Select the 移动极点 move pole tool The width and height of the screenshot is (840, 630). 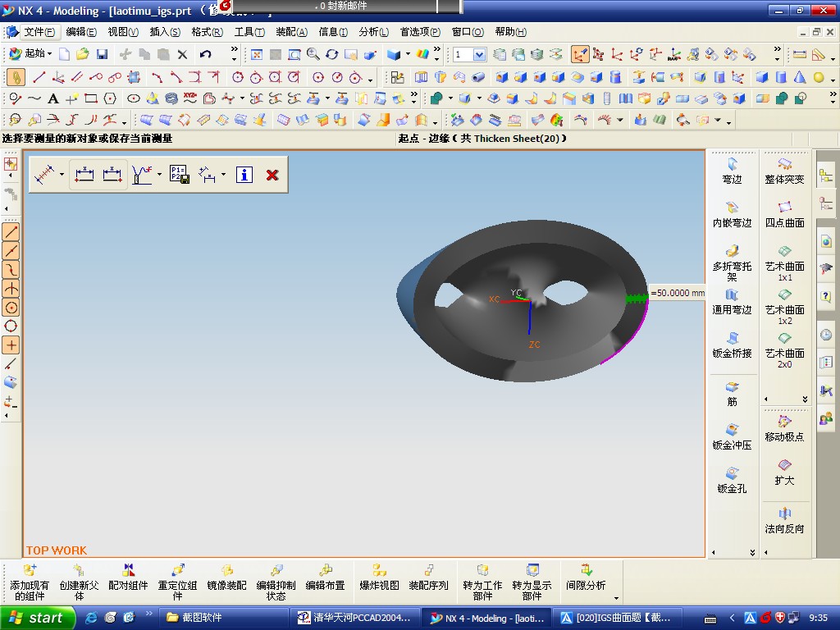(784, 429)
